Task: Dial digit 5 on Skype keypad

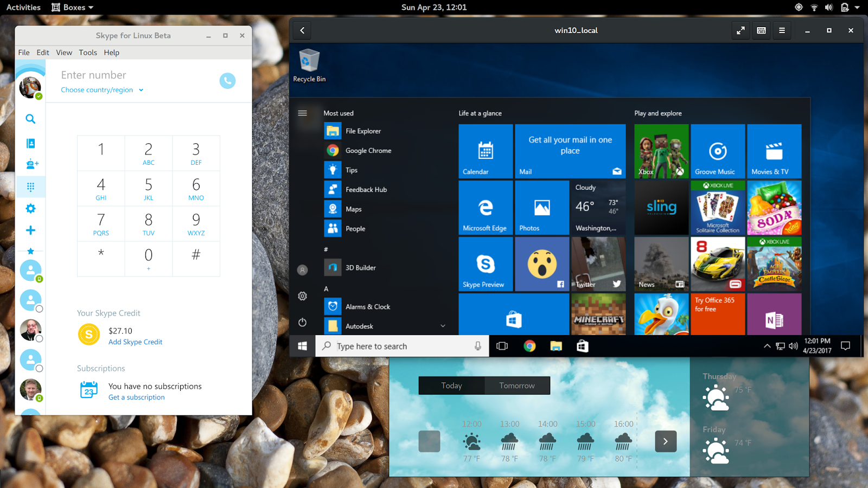Action: pyautogui.click(x=149, y=189)
